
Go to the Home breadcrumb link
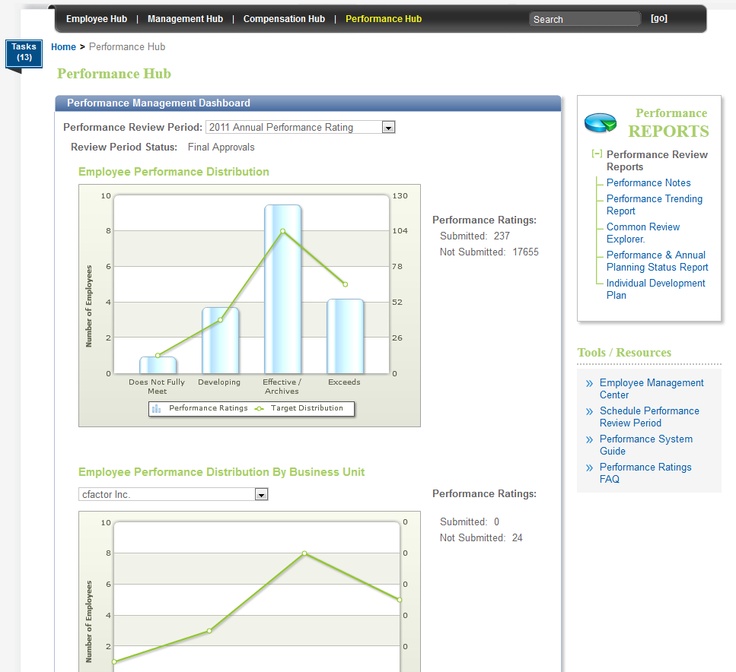63,47
